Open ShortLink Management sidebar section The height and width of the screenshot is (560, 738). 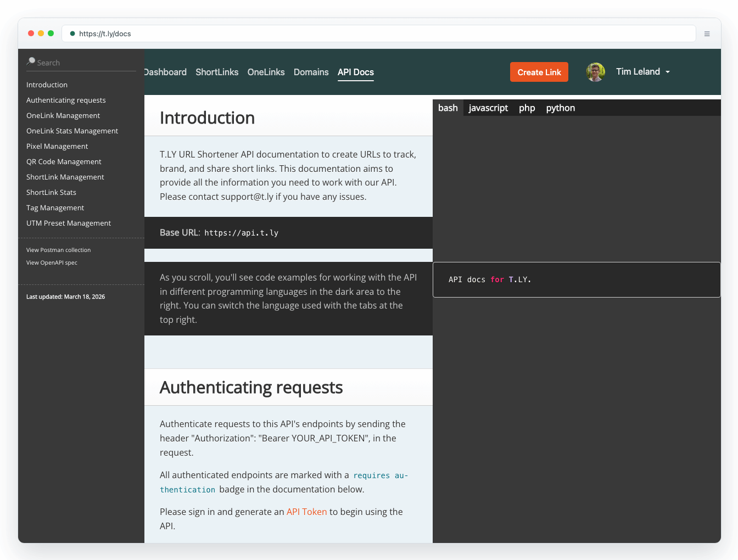click(65, 177)
